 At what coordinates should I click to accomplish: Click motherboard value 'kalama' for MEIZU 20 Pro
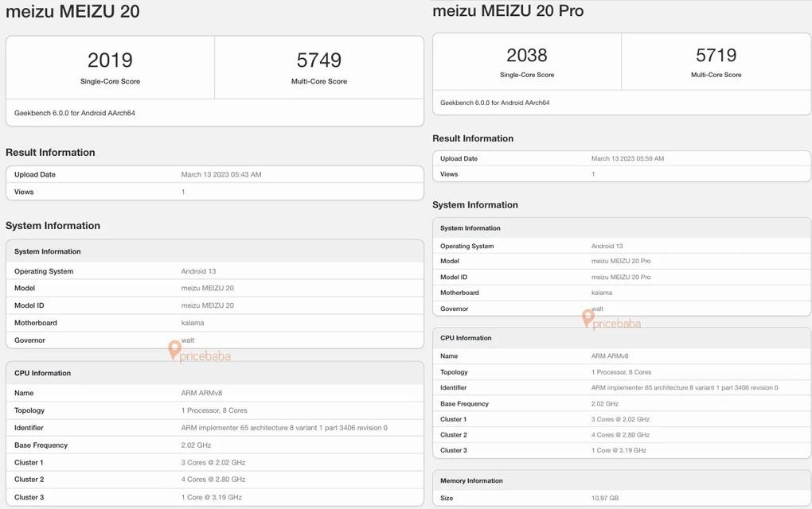tap(602, 293)
